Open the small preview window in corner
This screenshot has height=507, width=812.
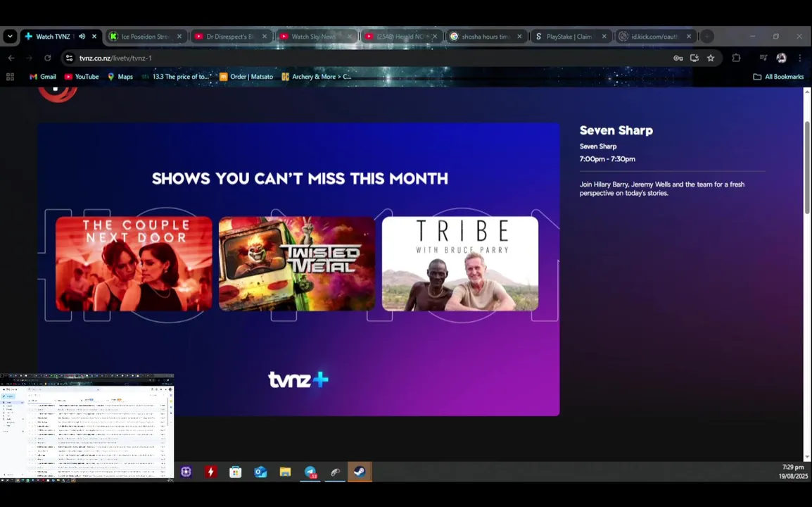pyautogui.click(x=87, y=427)
